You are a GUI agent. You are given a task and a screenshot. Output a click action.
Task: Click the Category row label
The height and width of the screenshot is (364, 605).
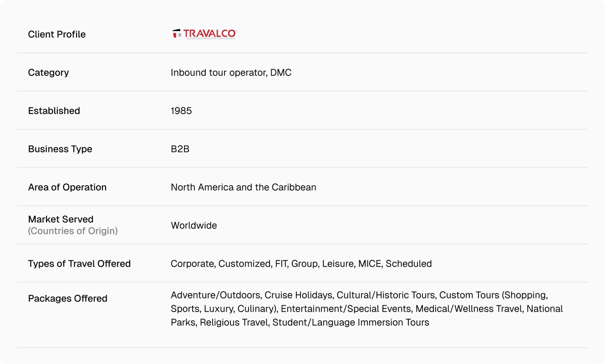click(x=48, y=72)
